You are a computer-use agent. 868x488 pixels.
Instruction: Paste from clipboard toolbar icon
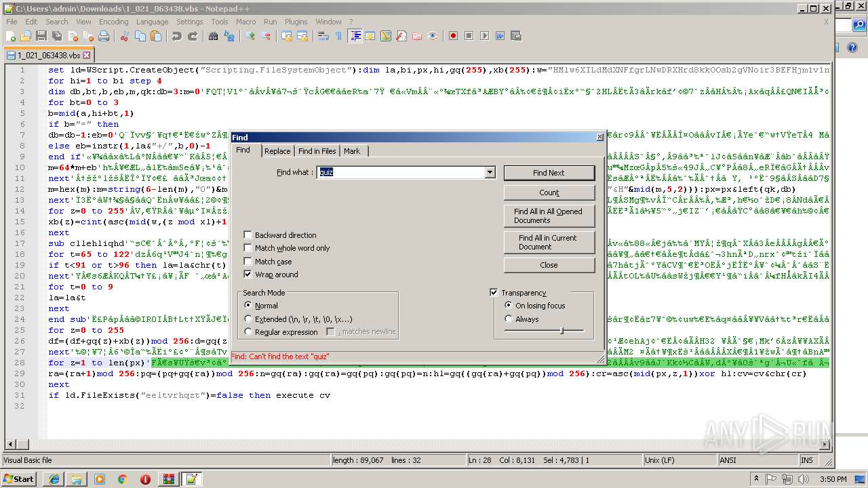coord(155,36)
